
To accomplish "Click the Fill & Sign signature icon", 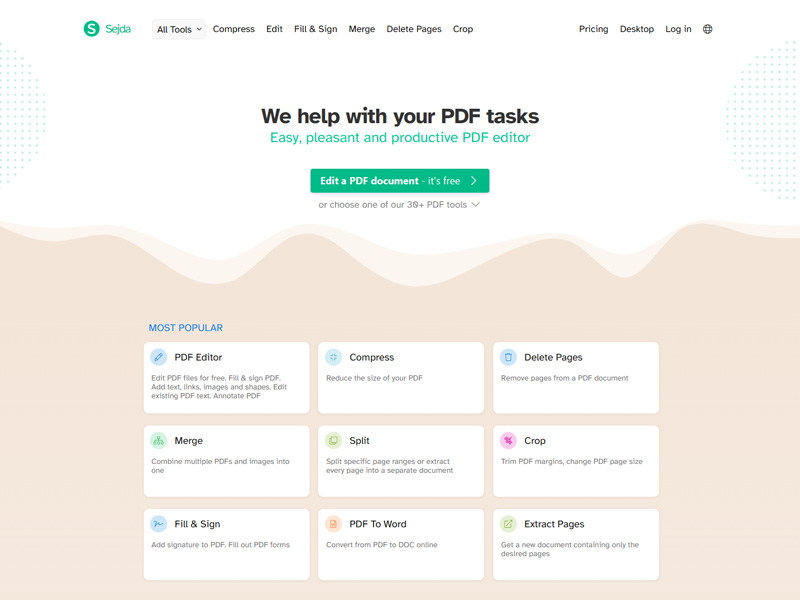I will pyautogui.click(x=159, y=524).
